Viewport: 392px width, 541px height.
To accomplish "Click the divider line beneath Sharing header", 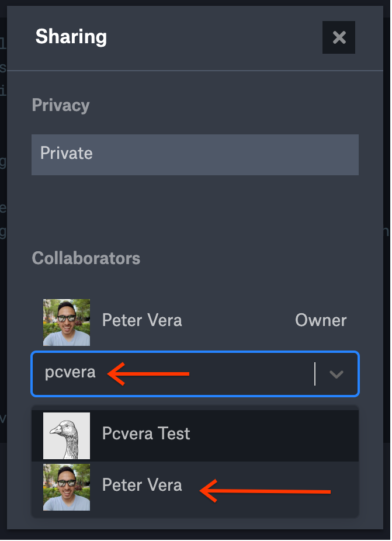I will (195, 71).
